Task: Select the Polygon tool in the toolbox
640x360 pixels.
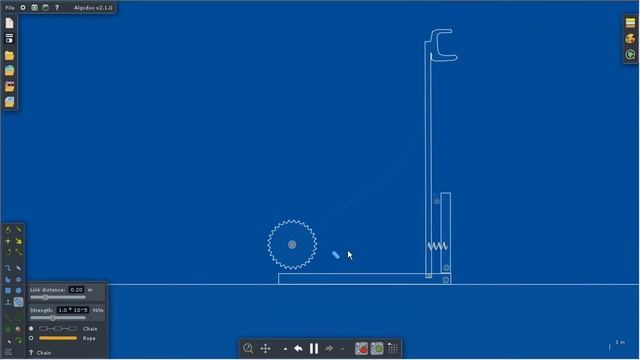Action: (x=8, y=279)
